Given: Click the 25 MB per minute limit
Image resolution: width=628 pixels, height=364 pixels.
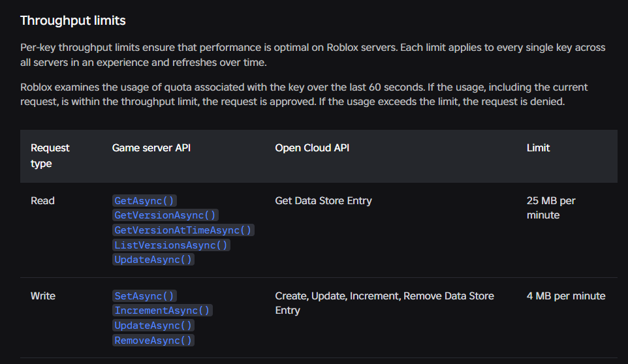Looking at the screenshot, I should (x=551, y=208).
